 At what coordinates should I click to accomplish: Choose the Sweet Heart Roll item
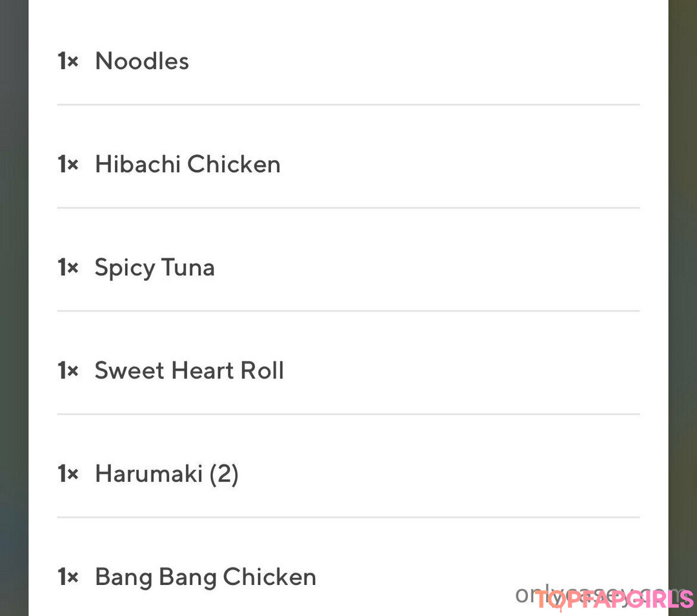tap(189, 371)
